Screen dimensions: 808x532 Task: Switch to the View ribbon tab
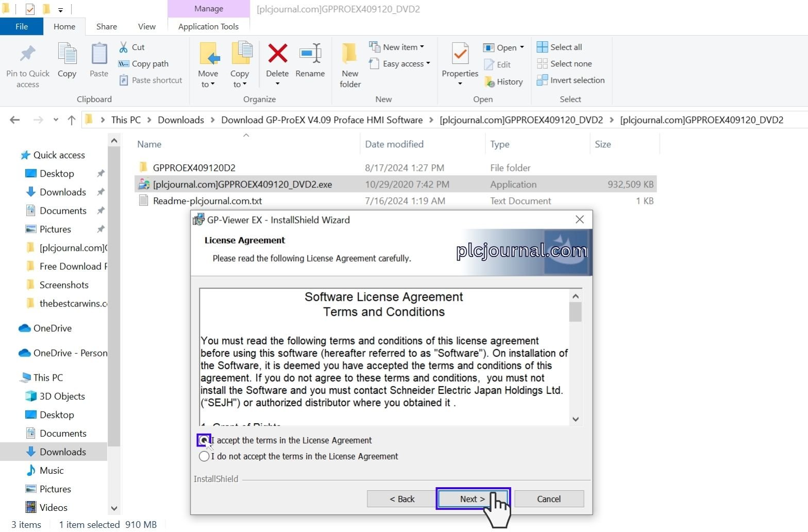(x=147, y=27)
